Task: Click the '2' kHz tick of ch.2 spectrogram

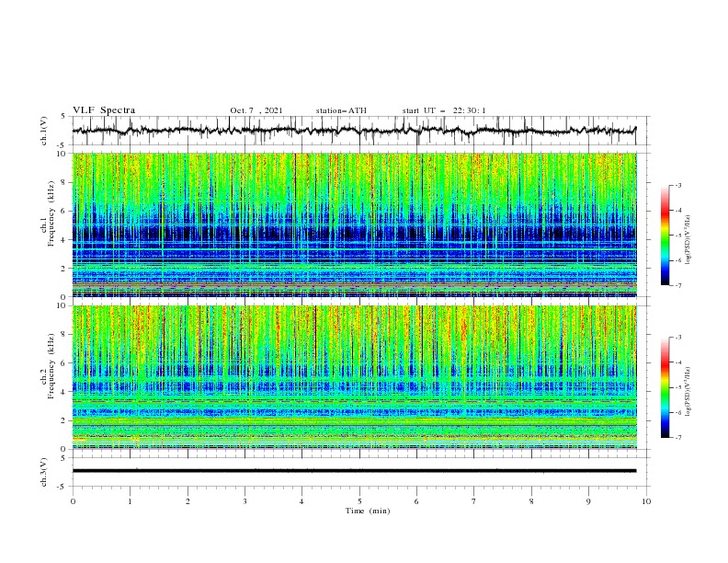Action: (64, 420)
